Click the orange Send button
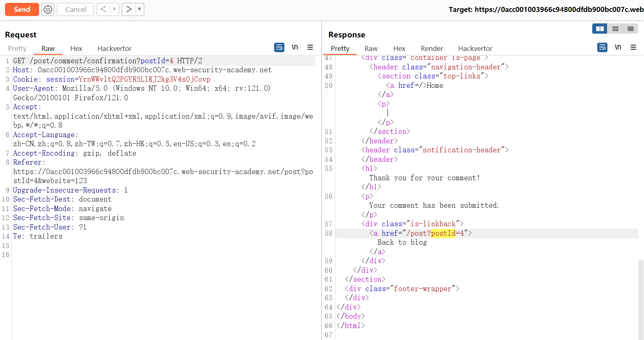The width and height of the screenshot is (644, 340). 22,9
